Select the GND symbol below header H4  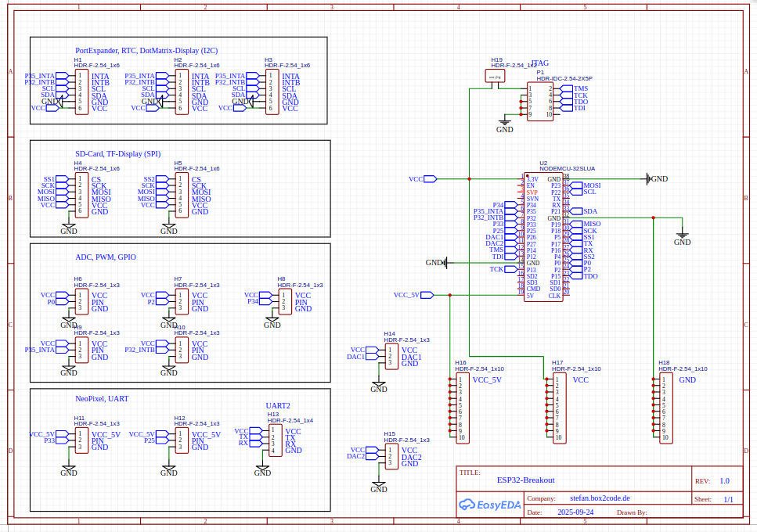tap(69, 228)
